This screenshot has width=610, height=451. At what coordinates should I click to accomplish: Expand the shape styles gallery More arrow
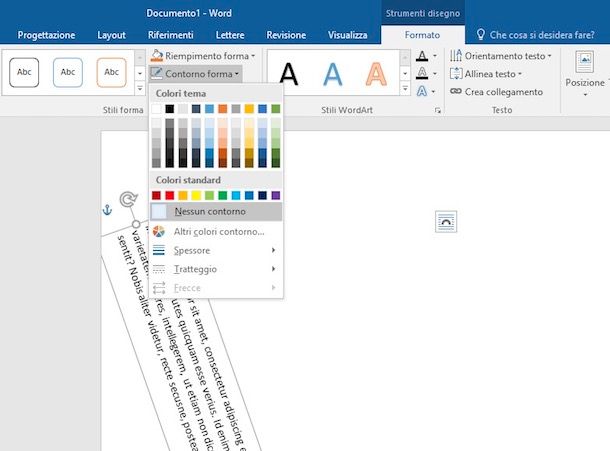tap(140, 89)
